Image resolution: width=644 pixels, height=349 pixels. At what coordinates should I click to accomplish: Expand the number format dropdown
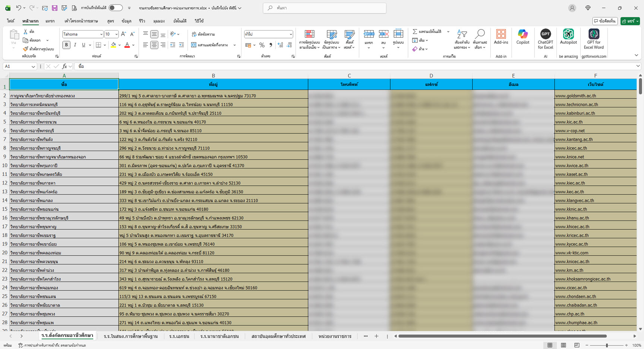(x=291, y=34)
